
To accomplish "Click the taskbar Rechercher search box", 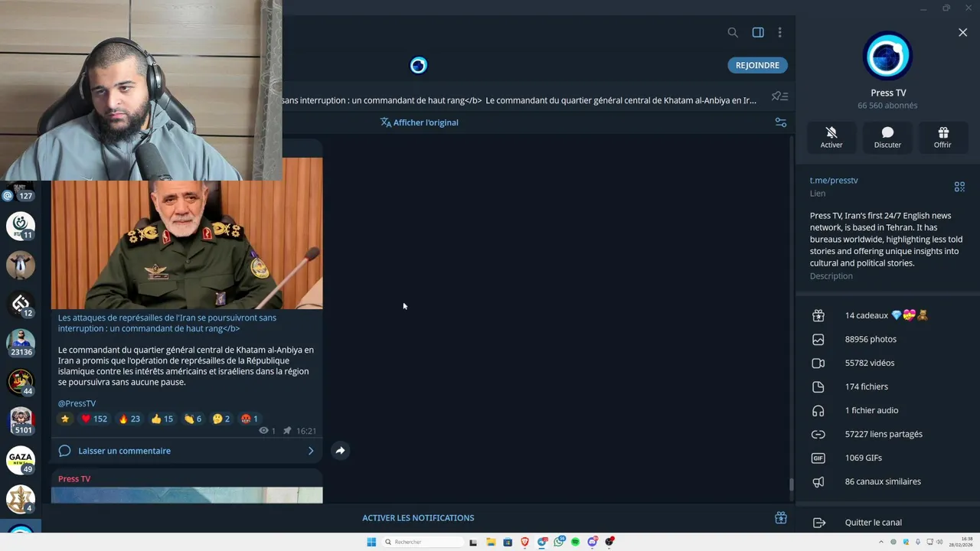I will [423, 542].
